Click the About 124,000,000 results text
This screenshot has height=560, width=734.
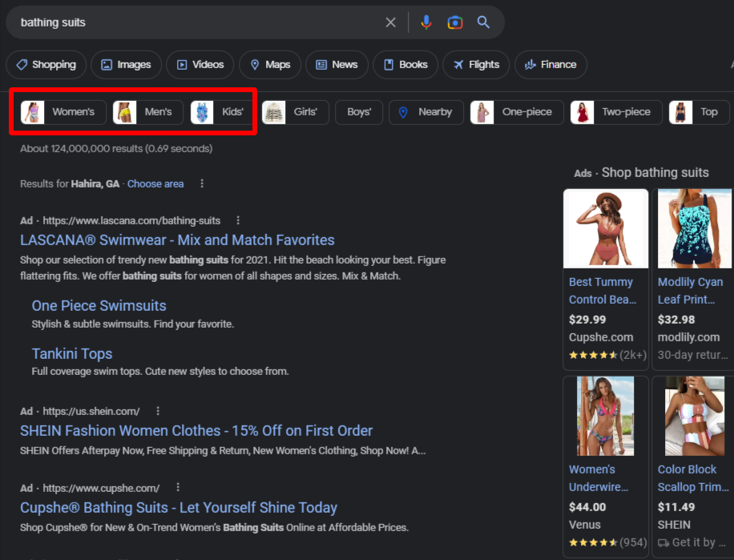pyautogui.click(x=116, y=149)
